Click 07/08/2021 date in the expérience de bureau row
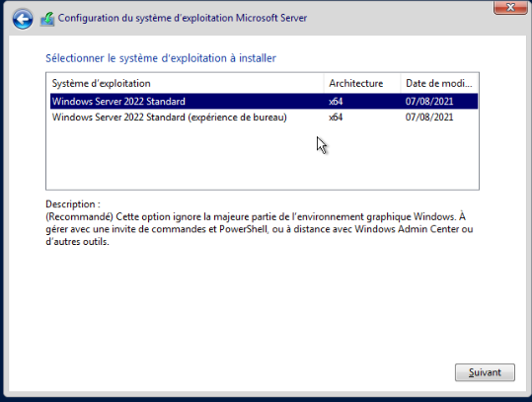 (429, 118)
